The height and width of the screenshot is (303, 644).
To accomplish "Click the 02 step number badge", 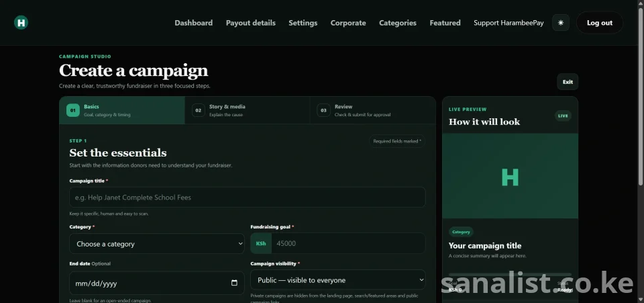I will point(198,110).
